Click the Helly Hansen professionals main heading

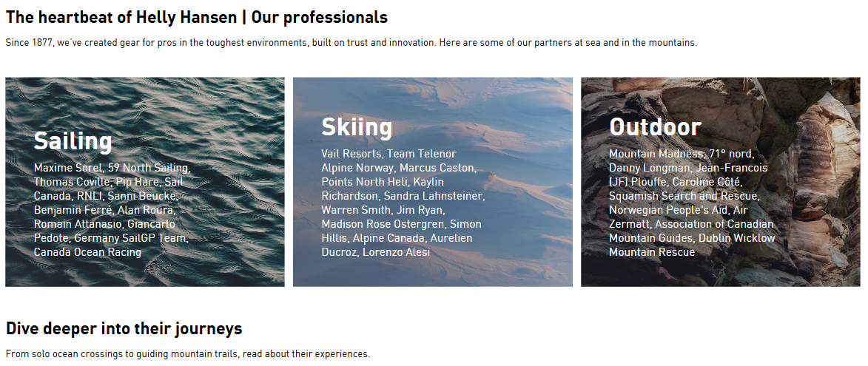[x=197, y=17]
